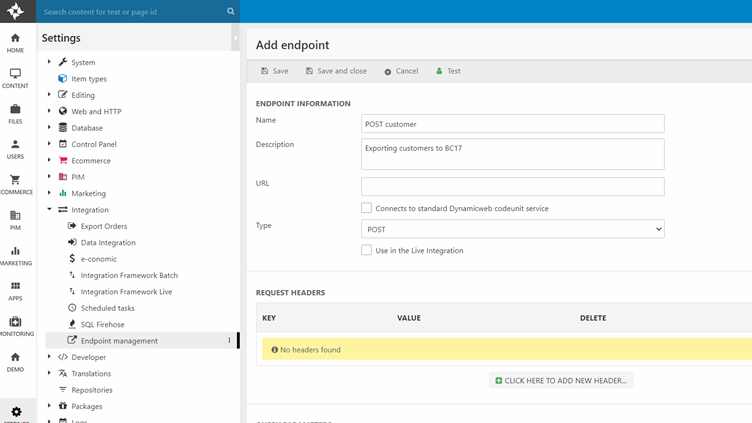Go to the Files section icon
Viewport: 752px width, 423px height.
click(15, 114)
